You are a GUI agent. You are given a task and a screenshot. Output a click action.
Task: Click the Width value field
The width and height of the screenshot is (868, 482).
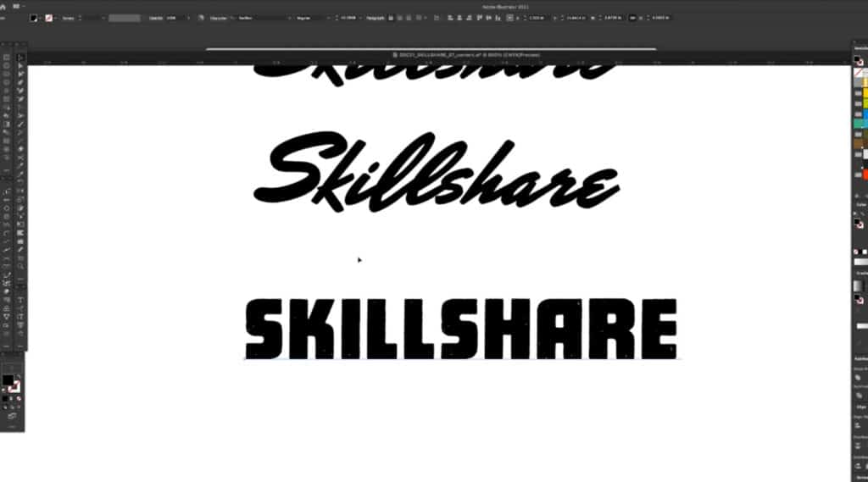613,19
